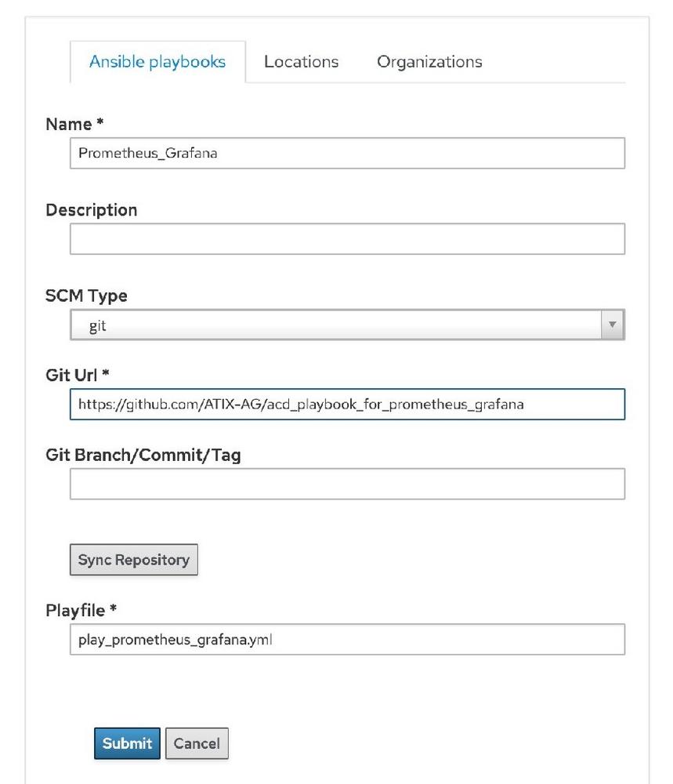The width and height of the screenshot is (673, 784).
Task: Expand the SCM Type dropdown arrow
Action: [x=612, y=325]
